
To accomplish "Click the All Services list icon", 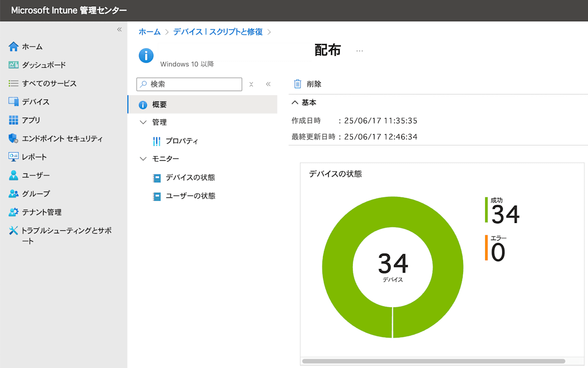I will click(13, 83).
